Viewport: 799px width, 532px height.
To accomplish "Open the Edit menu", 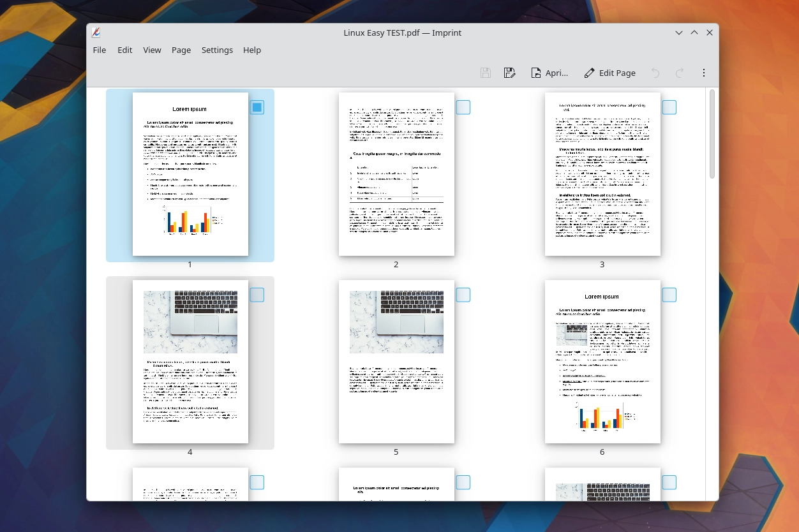I will [x=125, y=50].
